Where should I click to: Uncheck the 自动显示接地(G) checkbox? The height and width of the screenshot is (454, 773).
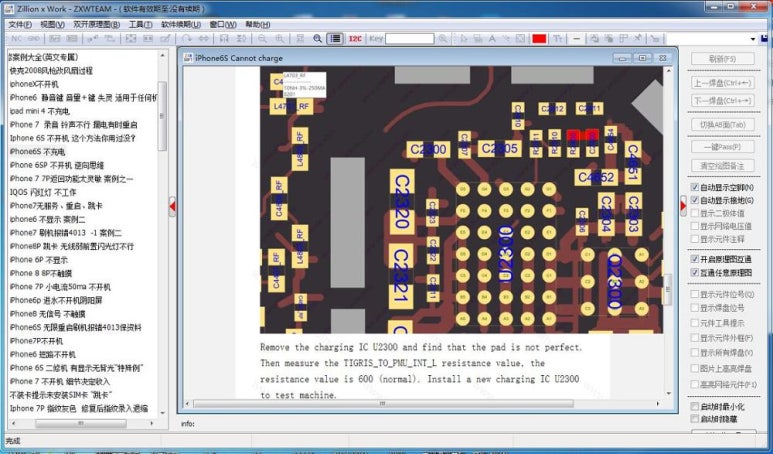[x=695, y=200]
